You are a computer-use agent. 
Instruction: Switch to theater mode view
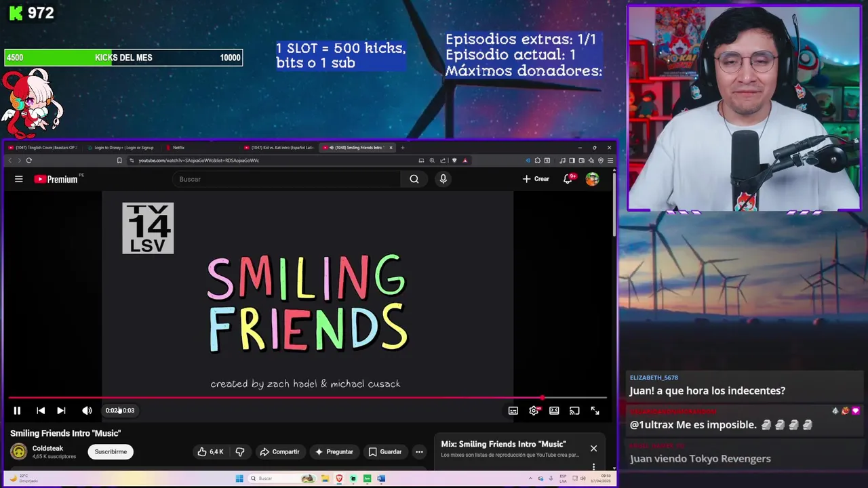pos(554,410)
